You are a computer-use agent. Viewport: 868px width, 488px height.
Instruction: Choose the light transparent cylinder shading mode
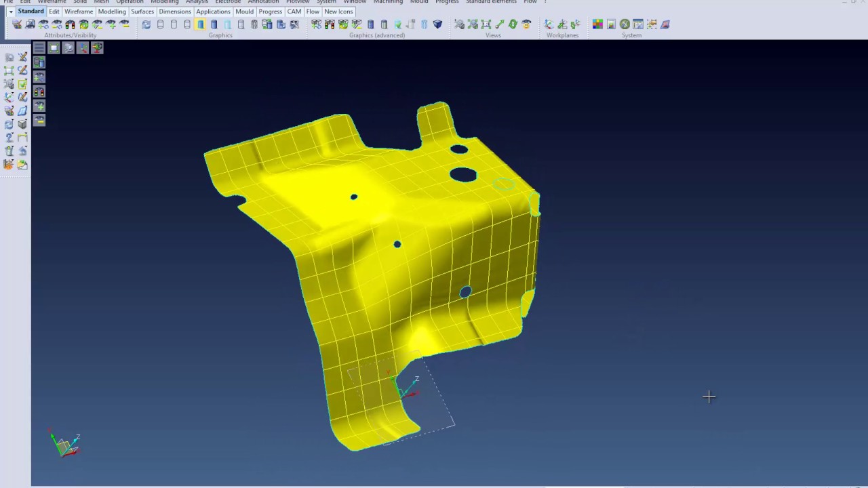tap(227, 24)
